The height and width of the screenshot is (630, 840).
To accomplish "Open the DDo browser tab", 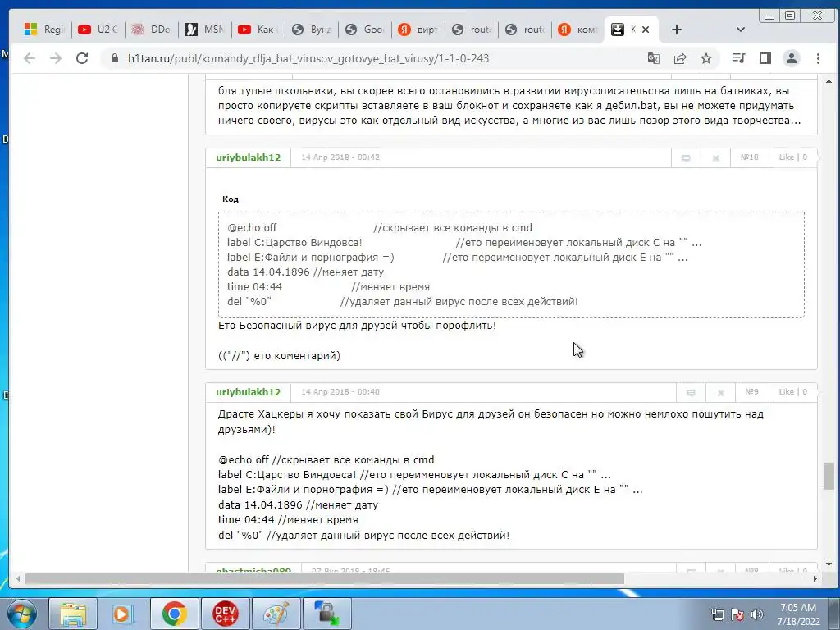I will 151,30.
